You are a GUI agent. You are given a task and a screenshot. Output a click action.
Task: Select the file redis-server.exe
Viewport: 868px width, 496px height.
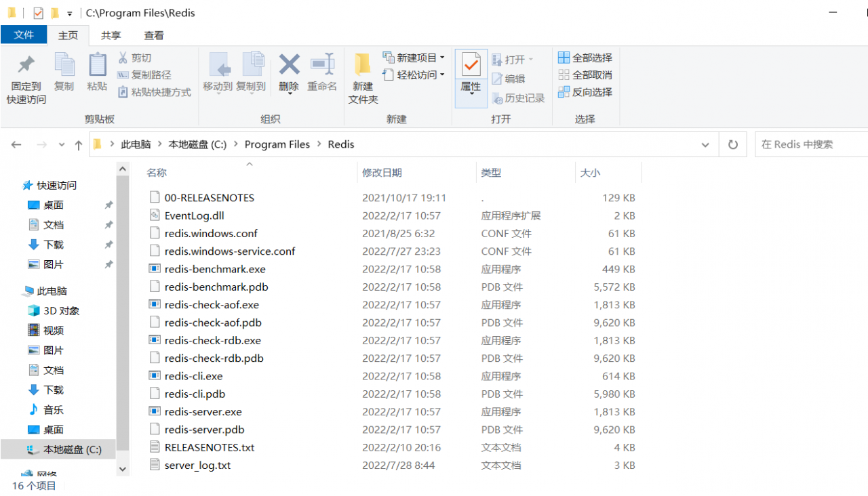(x=203, y=411)
